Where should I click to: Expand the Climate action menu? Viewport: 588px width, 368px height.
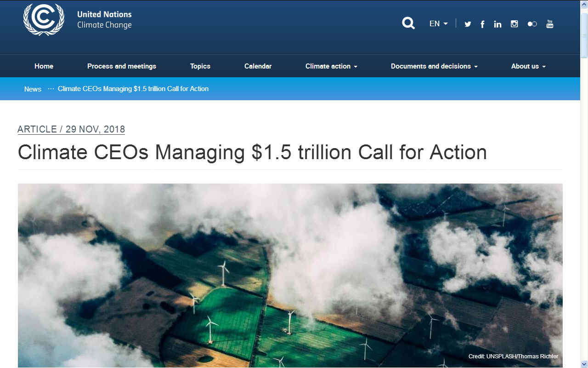point(331,66)
